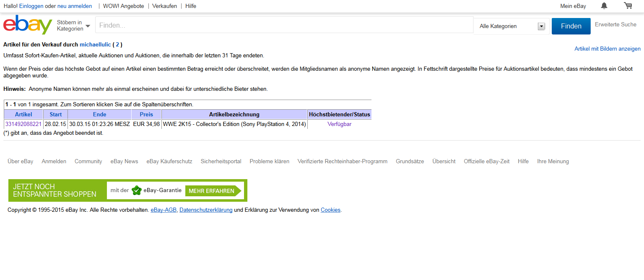Click the Finden search button
Image resolution: width=644 pixels, height=280 pixels.
571,26
